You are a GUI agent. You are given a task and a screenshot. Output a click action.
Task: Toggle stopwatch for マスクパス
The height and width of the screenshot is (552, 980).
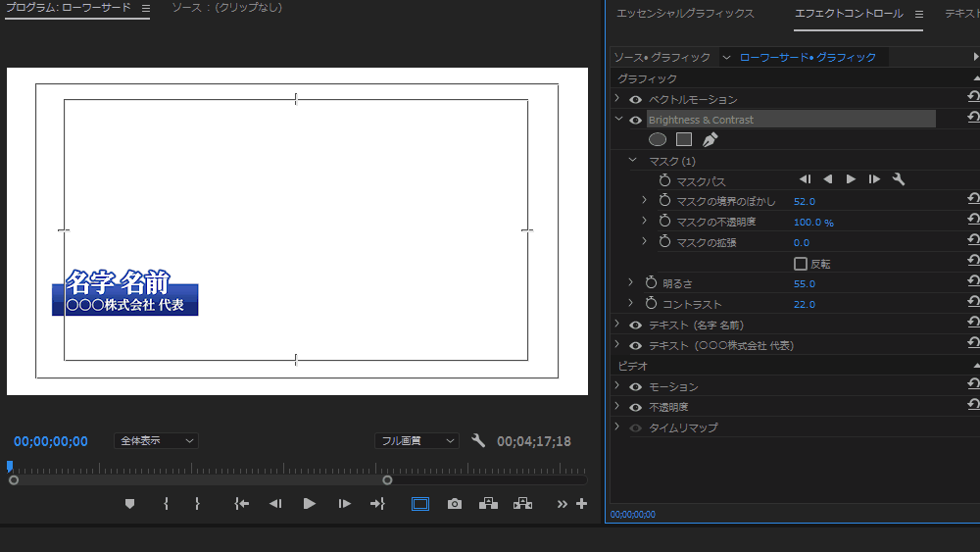pyautogui.click(x=664, y=180)
